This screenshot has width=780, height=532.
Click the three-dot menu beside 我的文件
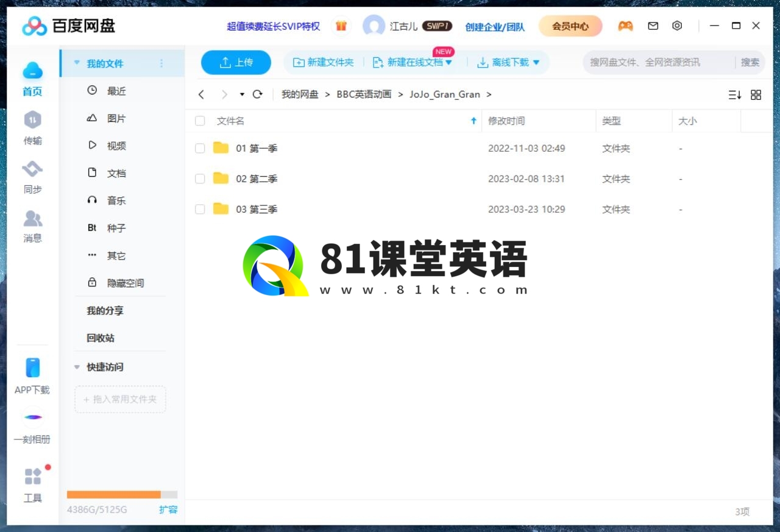(x=161, y=63)
